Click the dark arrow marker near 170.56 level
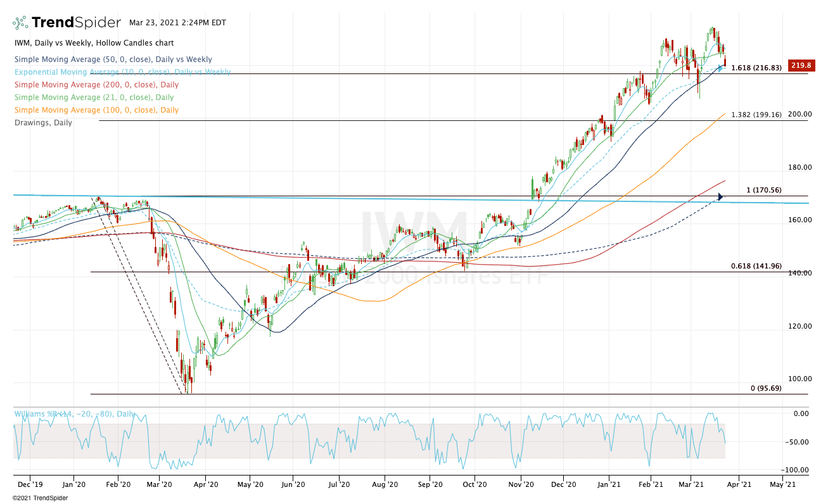 pos(720,197)
